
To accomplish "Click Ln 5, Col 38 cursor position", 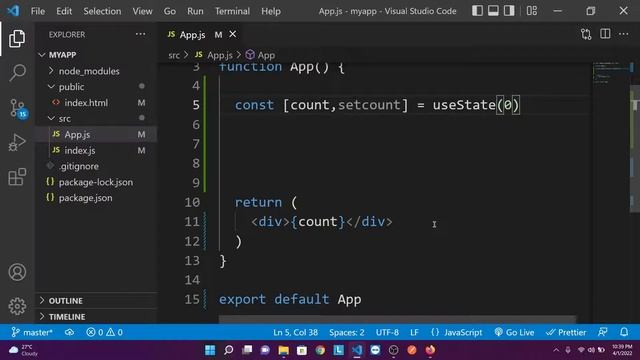I will tap(296, 332).
